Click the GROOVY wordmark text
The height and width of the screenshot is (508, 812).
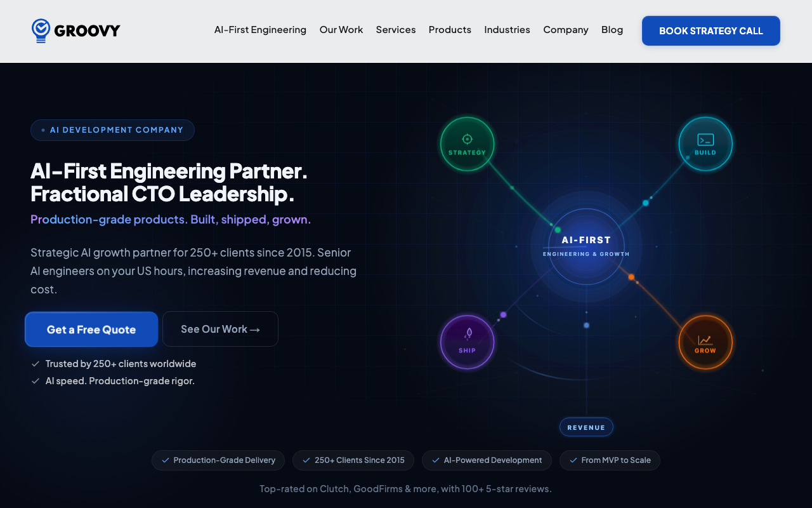coord(87,30)
